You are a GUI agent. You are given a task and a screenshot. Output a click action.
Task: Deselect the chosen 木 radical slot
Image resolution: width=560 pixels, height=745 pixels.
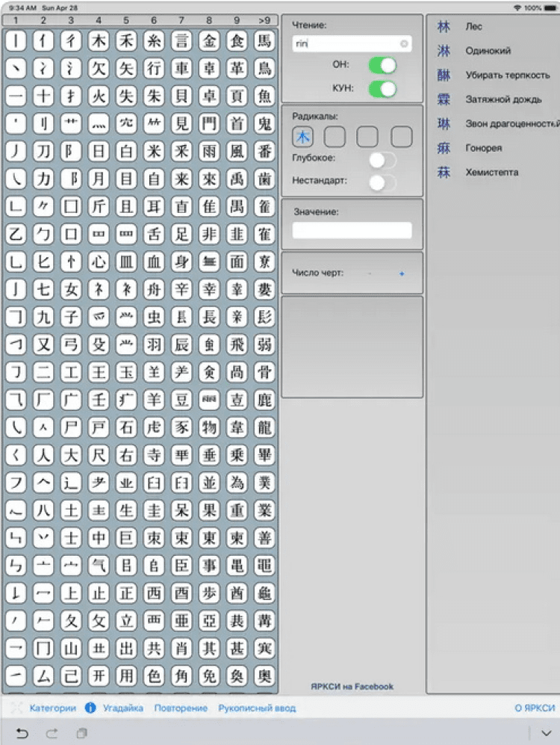(303, 137)
